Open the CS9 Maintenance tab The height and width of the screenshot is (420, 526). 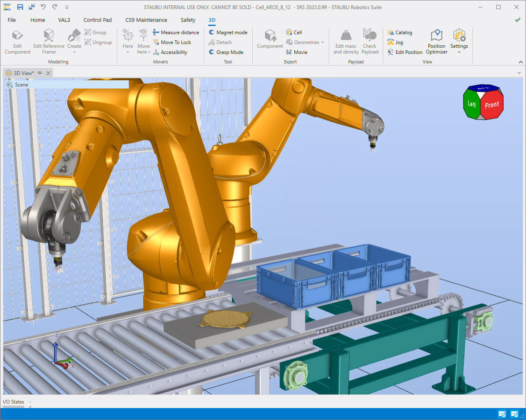tap(146, 20)
